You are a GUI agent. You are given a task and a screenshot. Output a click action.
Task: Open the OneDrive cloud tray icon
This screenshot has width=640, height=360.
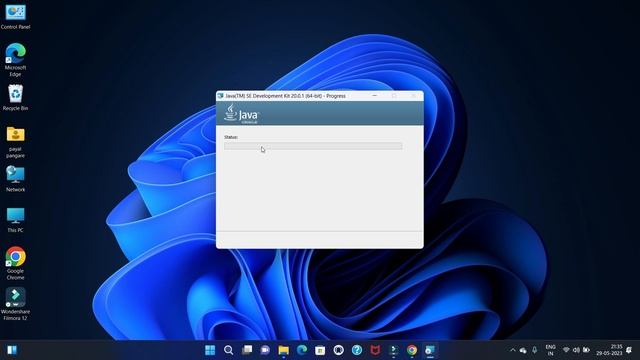tap(523, 350)
